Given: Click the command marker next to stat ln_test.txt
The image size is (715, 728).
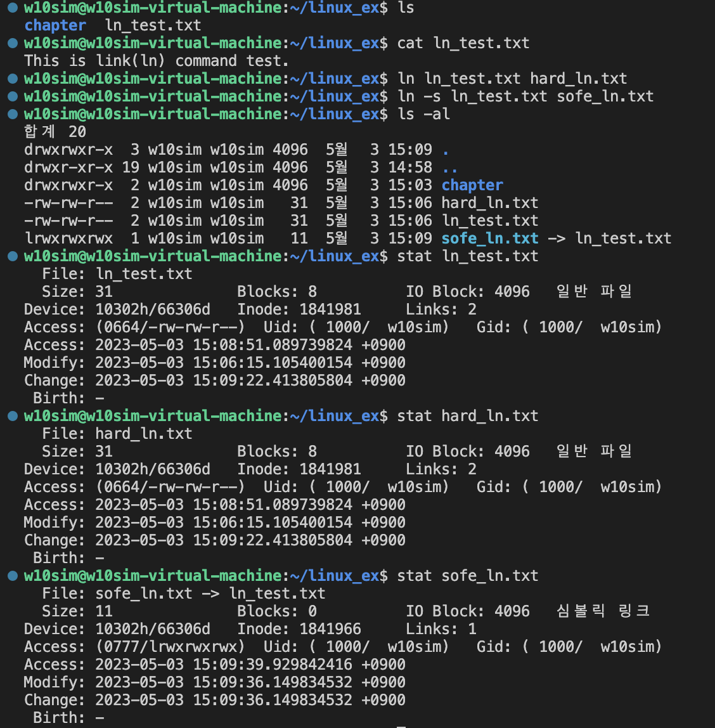Looking at the screenshot, I should tap(13, 256).
